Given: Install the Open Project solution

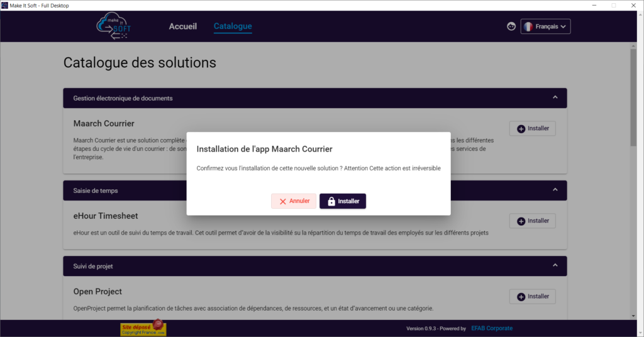Looking at the screenshot, I should coord(533,296).
